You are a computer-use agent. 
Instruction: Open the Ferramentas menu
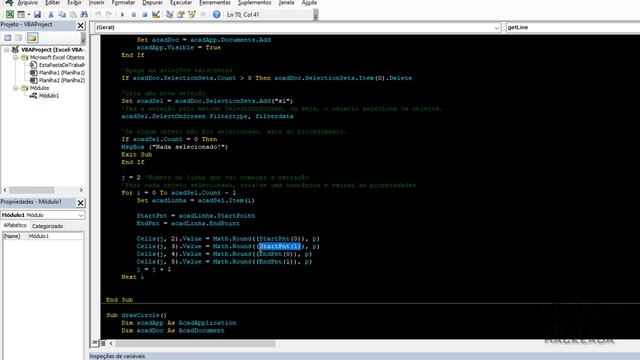tap(215, 2)
